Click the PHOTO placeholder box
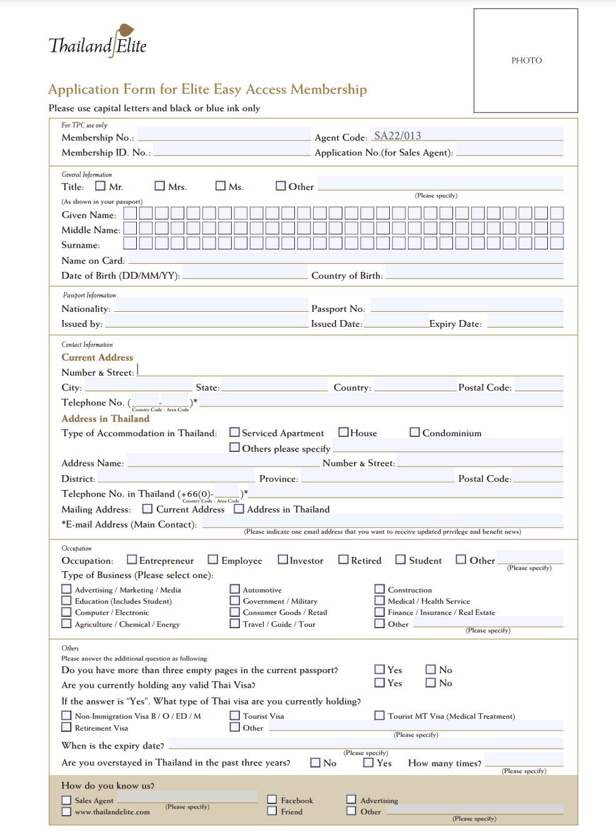 pos(525,61)
